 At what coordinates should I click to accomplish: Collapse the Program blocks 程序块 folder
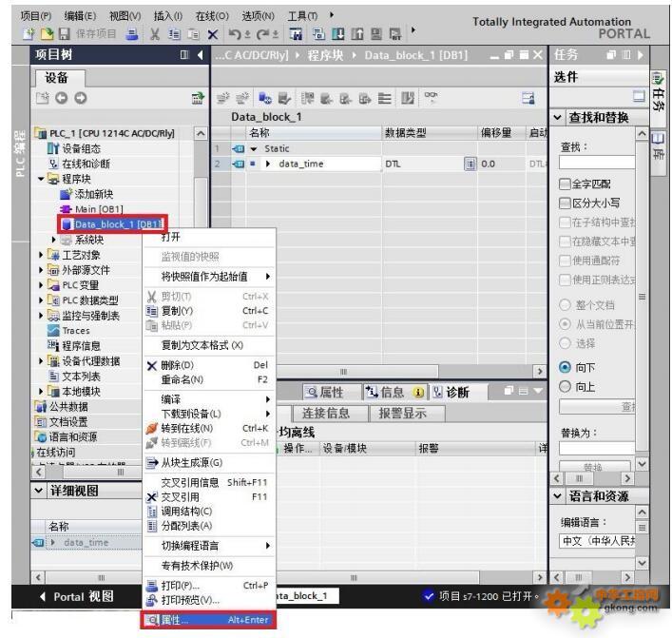[41, 179]
